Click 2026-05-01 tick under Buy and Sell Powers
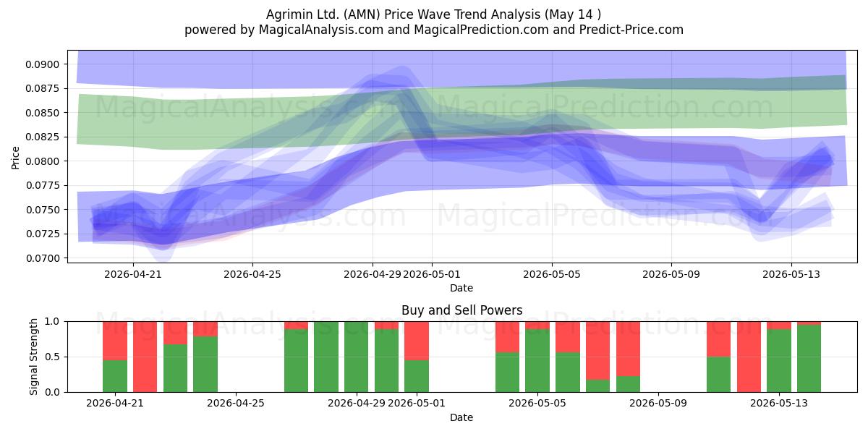The height and width of the screenshot is (434, 868). [x=417, y=404]
